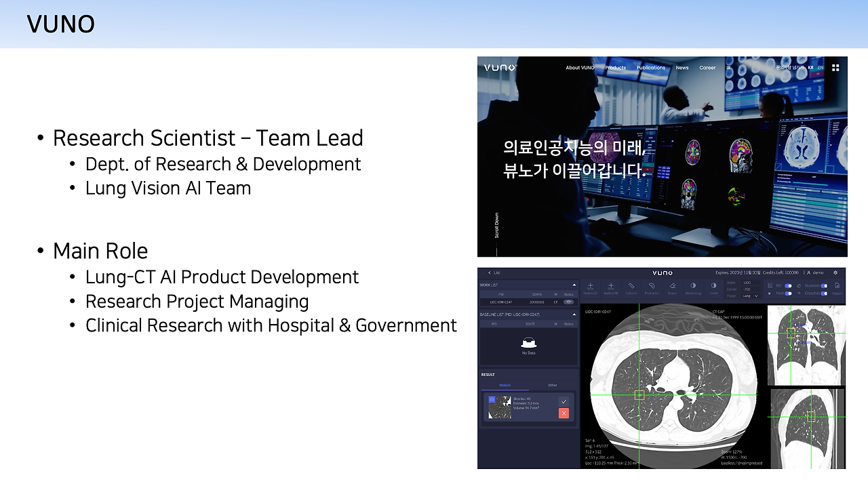The height and width of the screenshot is (488, 868).
Task: Click the VUNO logo in CT viewer header
Action: [663, 272]
